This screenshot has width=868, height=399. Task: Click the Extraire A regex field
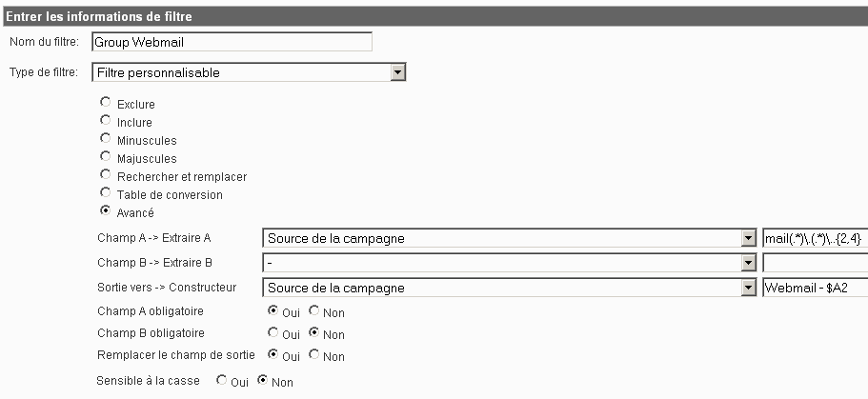[x=815, y=238]
